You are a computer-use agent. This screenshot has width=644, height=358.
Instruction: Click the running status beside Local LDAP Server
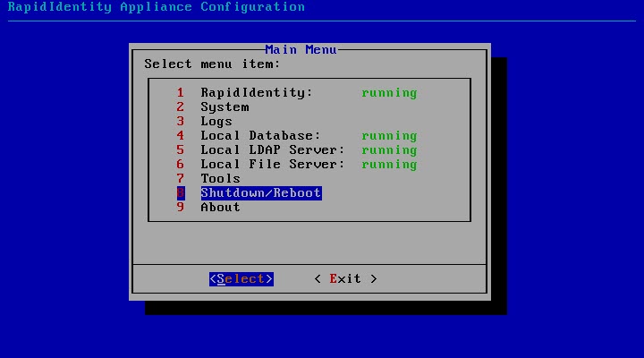pos(389,150)
